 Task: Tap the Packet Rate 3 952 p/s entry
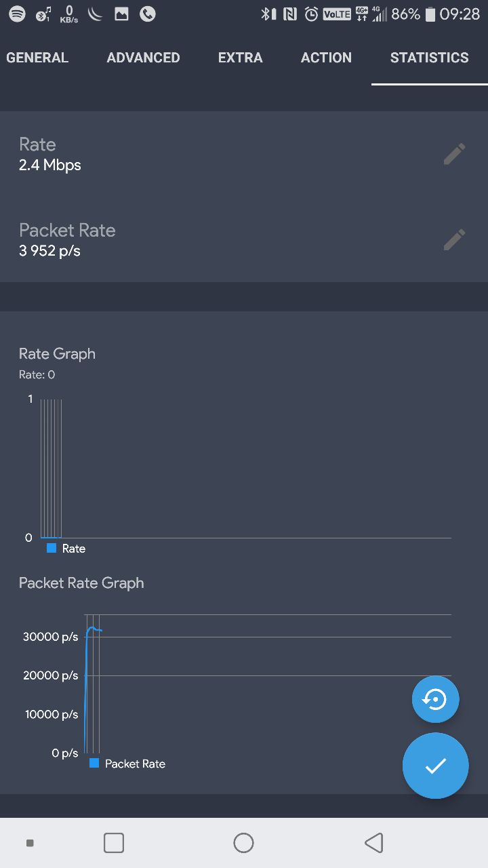[x=67, y=240]
